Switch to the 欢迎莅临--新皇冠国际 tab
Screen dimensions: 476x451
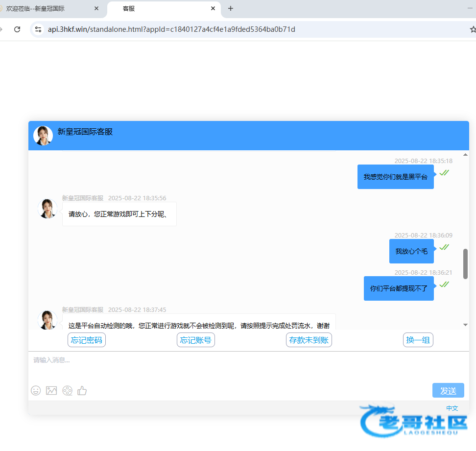(x=44, y=9)
